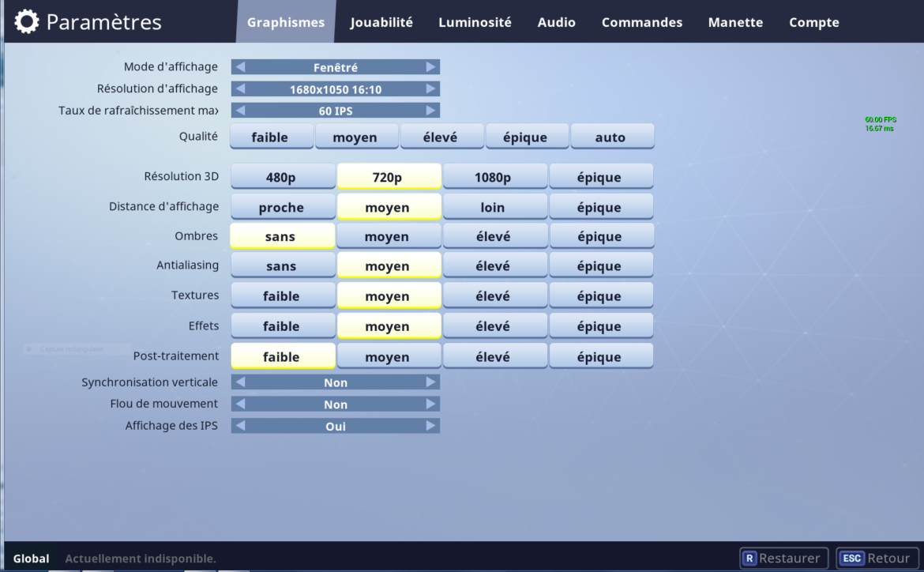924x572 pixels.
Task: Switch to the Audio tab
Action: [556, 22]
